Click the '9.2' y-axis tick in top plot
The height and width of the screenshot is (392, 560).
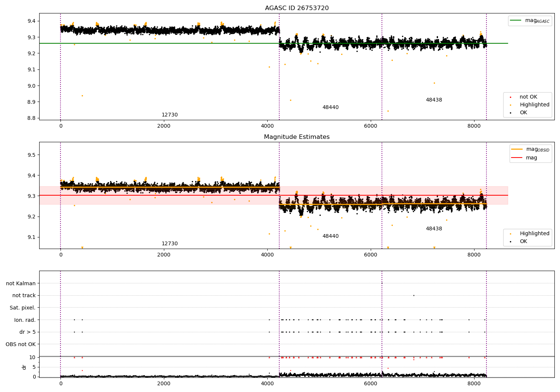tap(32, 53)
